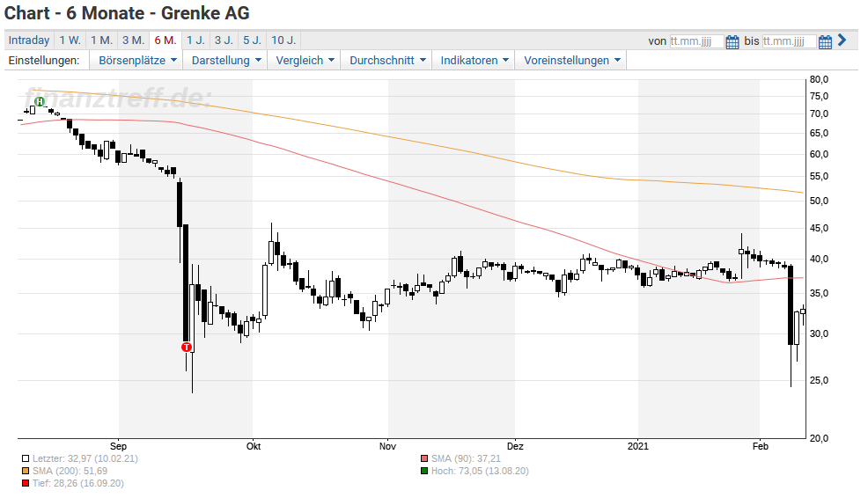The width and height of the screenshot is (868, 498).
Task: Click the green H high marker
Action: click(x=40, y=102)
